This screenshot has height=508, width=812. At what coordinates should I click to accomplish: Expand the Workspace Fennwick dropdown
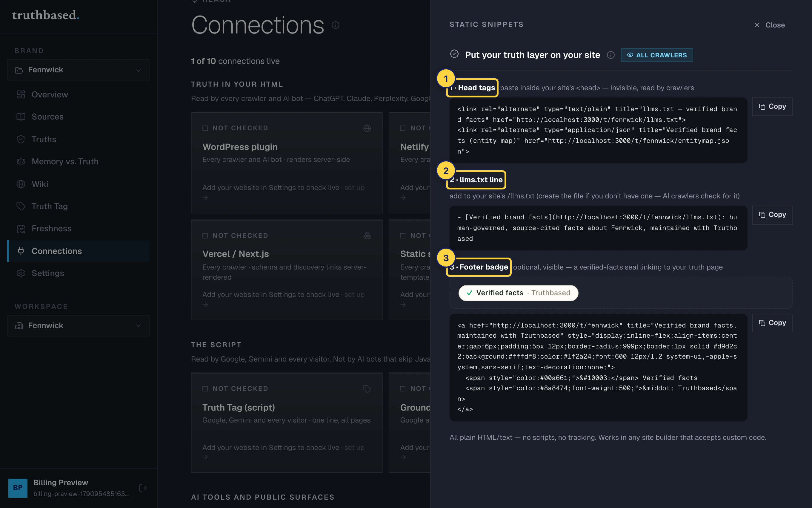79,325
